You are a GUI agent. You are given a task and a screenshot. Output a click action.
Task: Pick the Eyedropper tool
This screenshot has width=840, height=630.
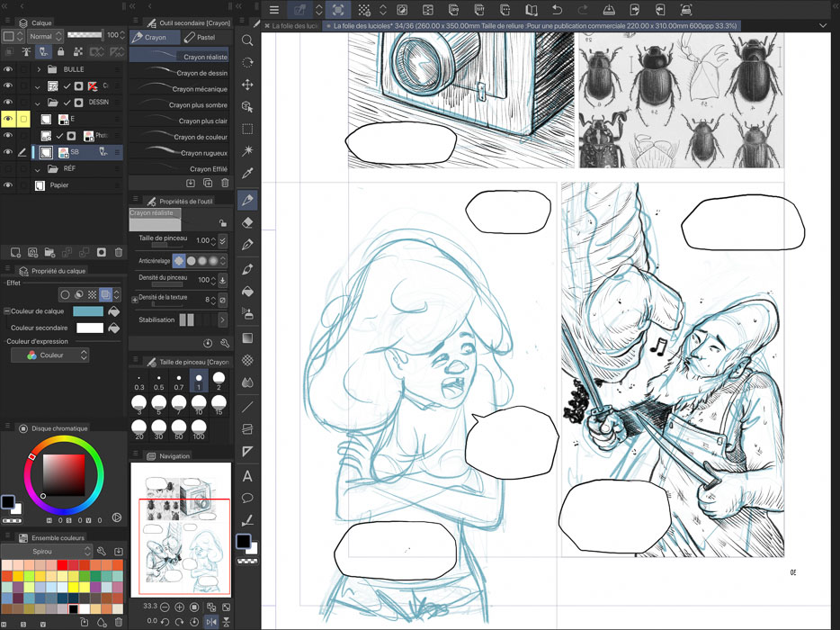point(247,173)
